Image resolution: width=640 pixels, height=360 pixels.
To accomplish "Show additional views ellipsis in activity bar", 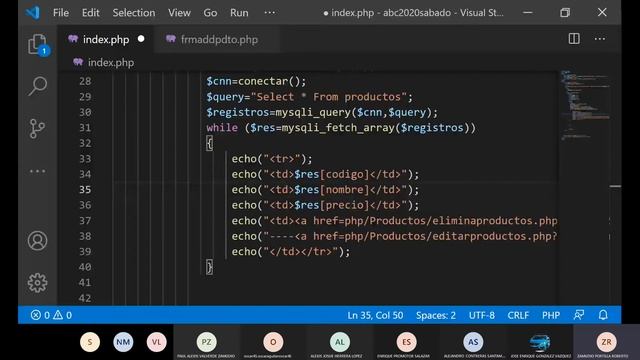I will pos(37,171).
